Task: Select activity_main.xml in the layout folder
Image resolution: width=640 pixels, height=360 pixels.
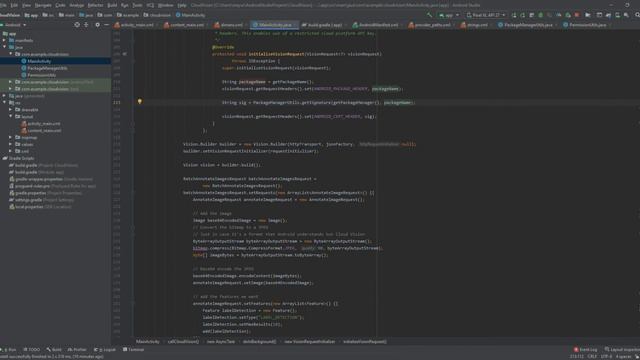Action: tap(44, 124)
